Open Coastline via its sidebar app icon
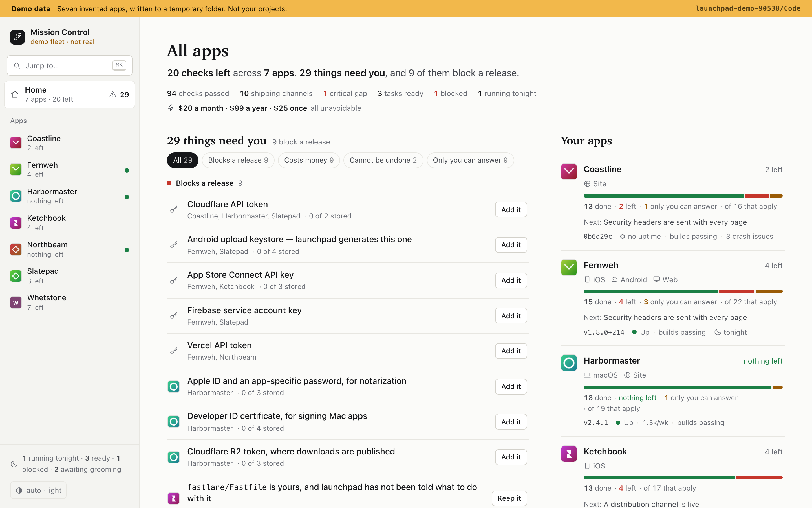This screenshot has width=812, height=508. (16, 143)
